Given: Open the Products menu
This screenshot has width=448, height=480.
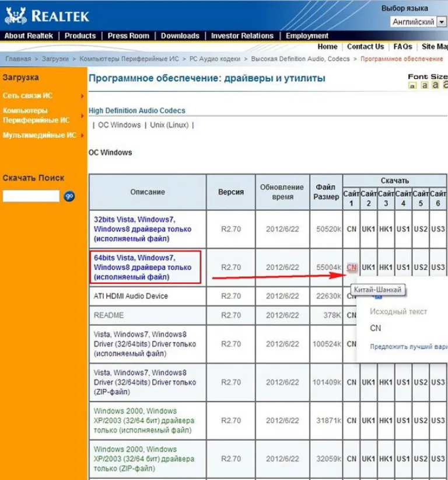Looking at the screenshot, I should (80, 36).
